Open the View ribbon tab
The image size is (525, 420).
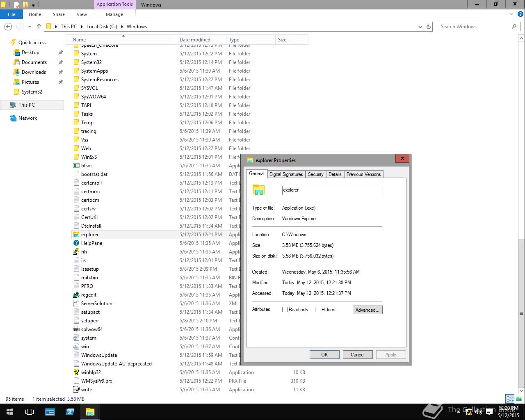tap(82, 14)
